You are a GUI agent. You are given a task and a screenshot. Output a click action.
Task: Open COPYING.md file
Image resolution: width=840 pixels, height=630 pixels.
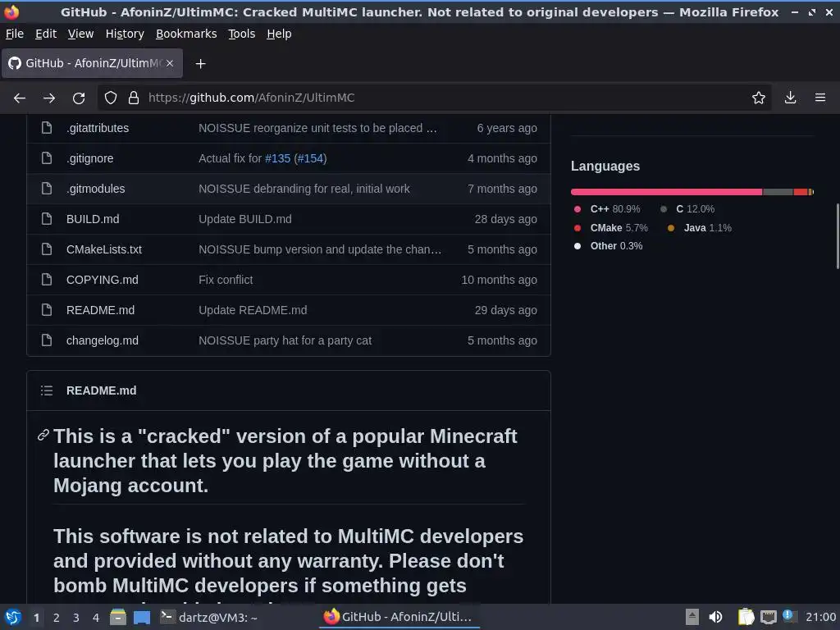click(103, 280)
